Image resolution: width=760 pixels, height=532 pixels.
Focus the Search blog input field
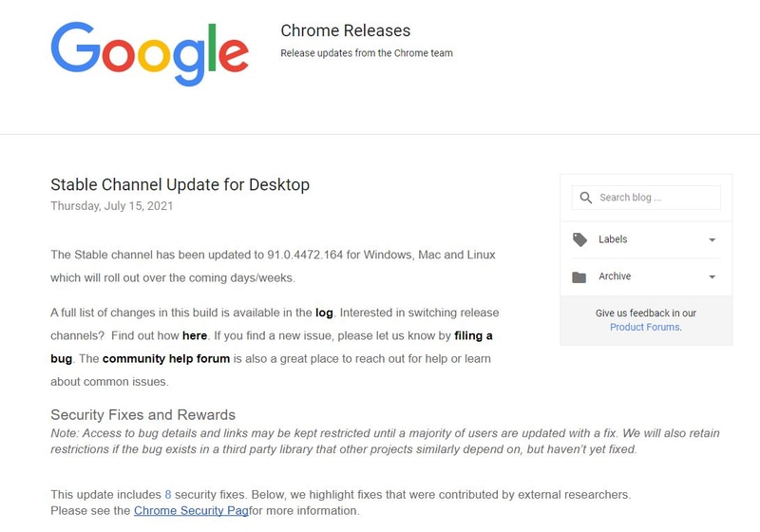655,198
